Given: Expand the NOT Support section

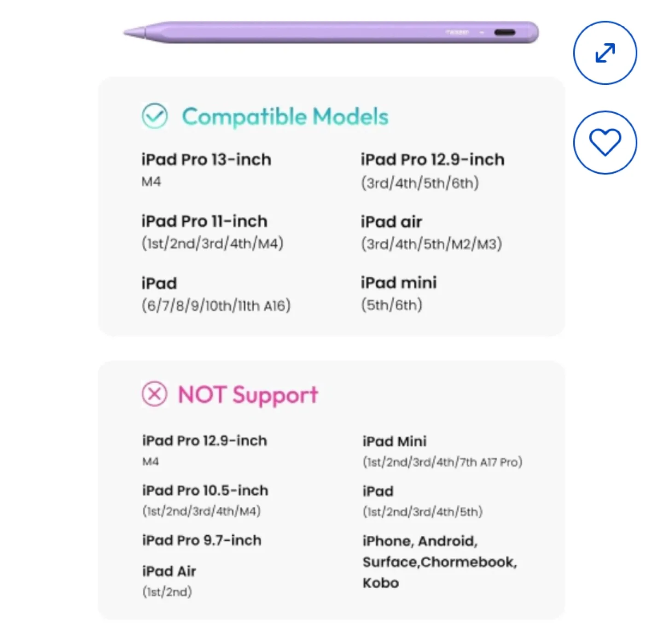Looking at the screenshot, I should click(x=248, y=394).
